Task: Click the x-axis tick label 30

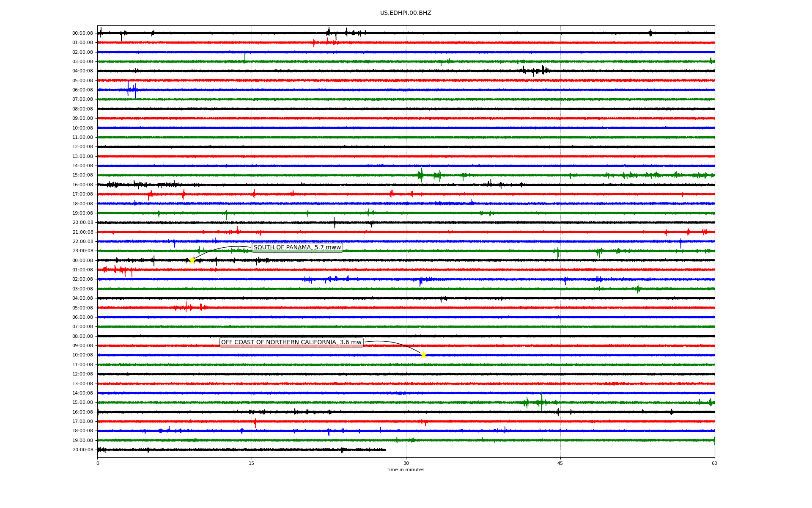Action: pos(406,463)
